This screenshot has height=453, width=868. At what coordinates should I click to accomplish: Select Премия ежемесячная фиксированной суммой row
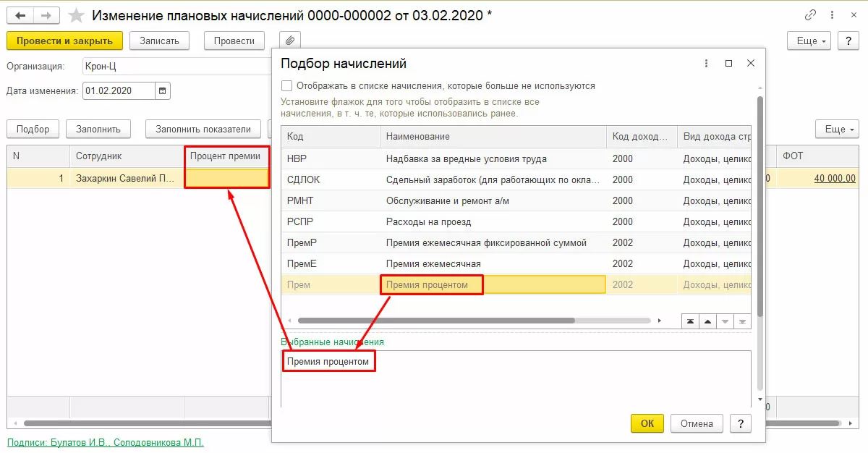click(516, 242)
